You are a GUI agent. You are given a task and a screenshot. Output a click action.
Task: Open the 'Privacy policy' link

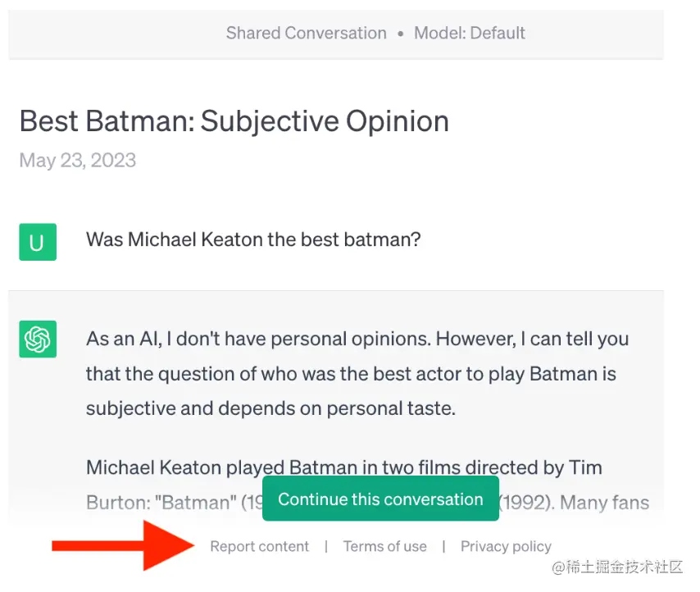point(506,547)
